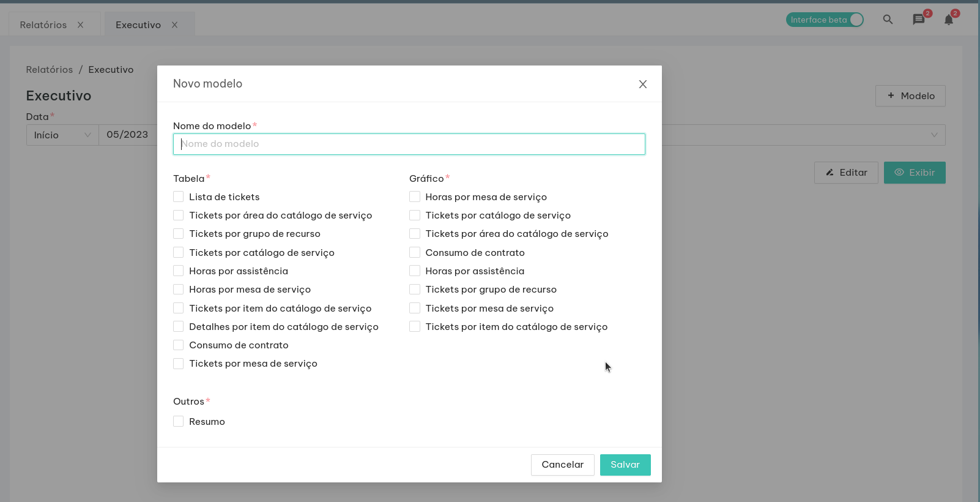The image size is (980, 502).
Task: Click the search magnifier icon
Action: click(x=888, y=20)
